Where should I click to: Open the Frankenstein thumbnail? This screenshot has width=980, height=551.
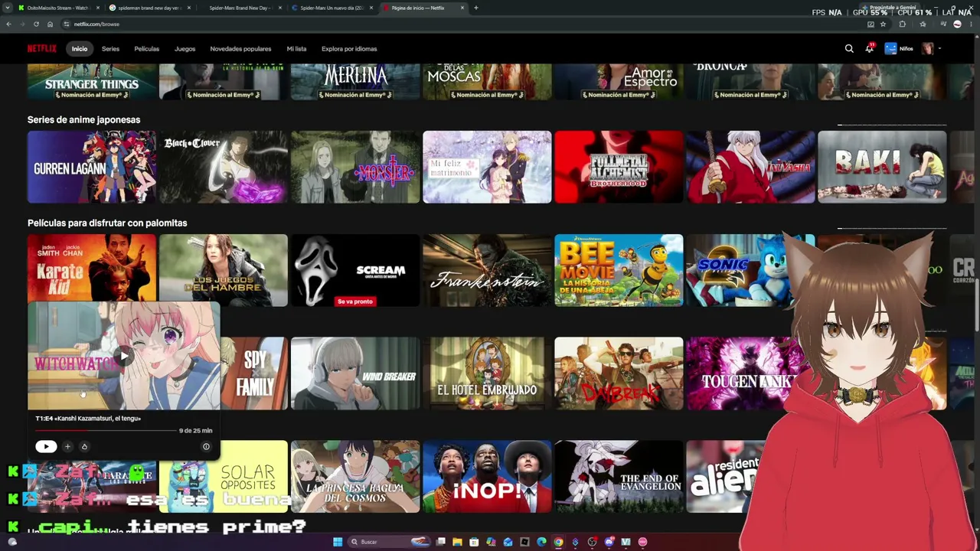(x=487, y=270)
